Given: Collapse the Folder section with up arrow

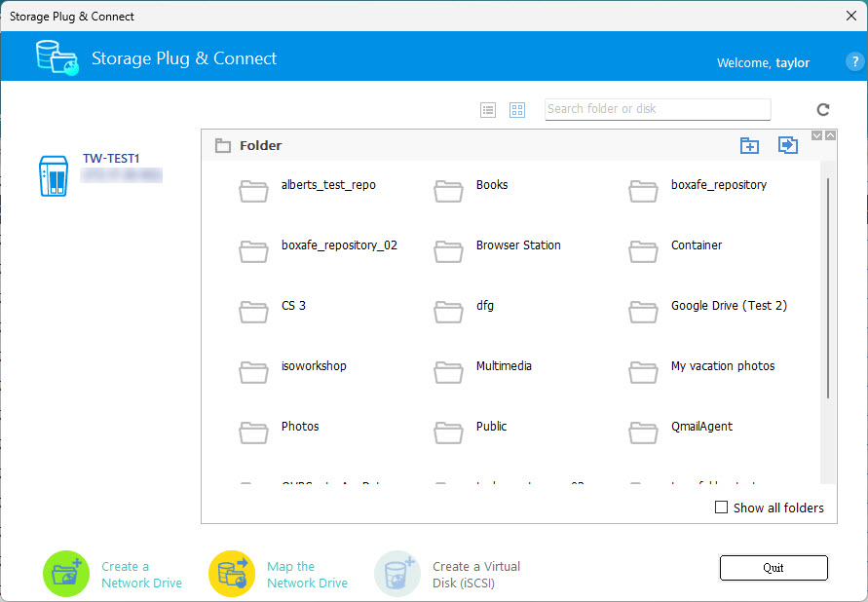Looking at the screenshot, I should [830, 135].
